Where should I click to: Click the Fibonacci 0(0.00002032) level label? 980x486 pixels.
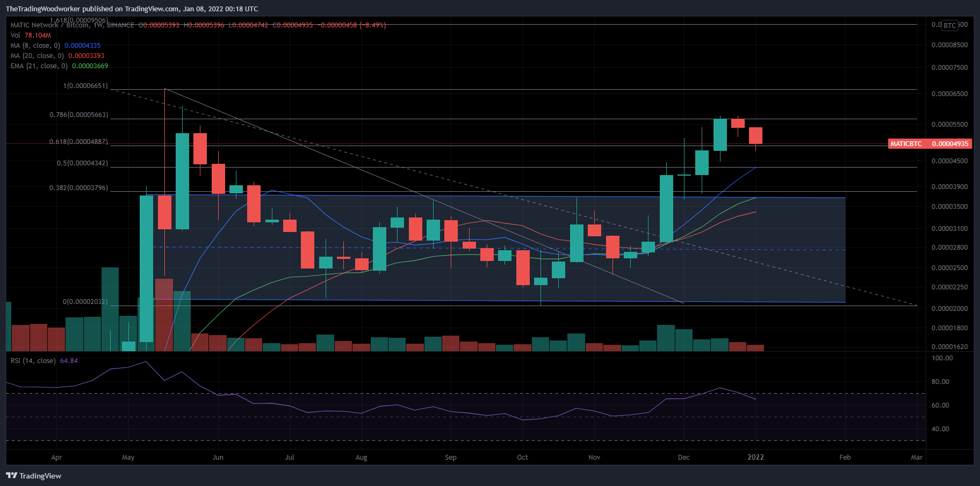[85, 302]
